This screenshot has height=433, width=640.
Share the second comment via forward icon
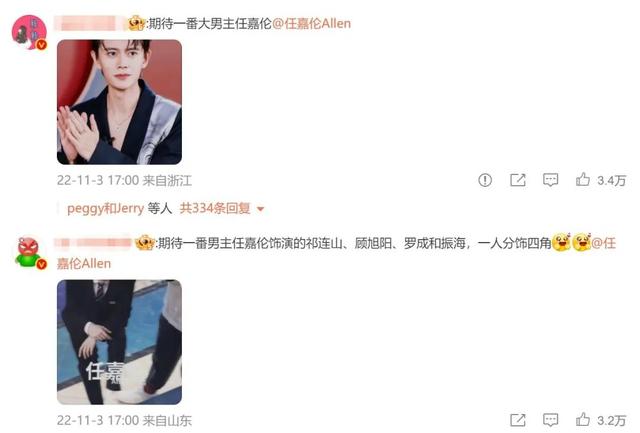pos(518,420)
